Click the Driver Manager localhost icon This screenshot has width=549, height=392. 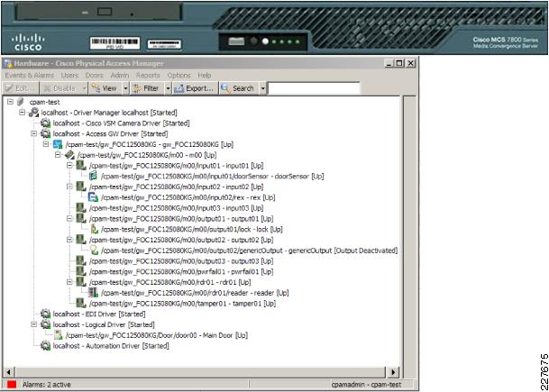point(33,113)
